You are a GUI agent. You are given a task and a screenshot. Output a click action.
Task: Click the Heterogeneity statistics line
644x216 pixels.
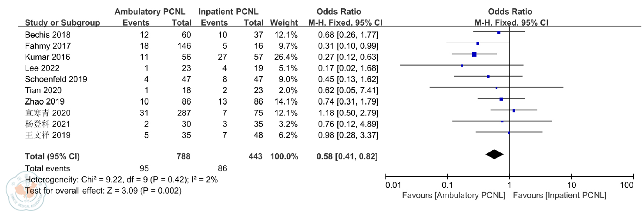[121, 179]
